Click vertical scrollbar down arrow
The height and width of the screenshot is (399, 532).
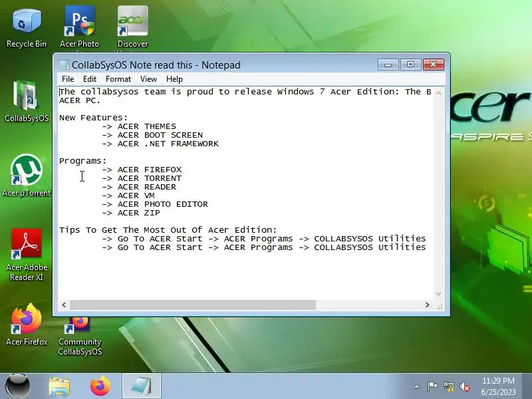438,294
